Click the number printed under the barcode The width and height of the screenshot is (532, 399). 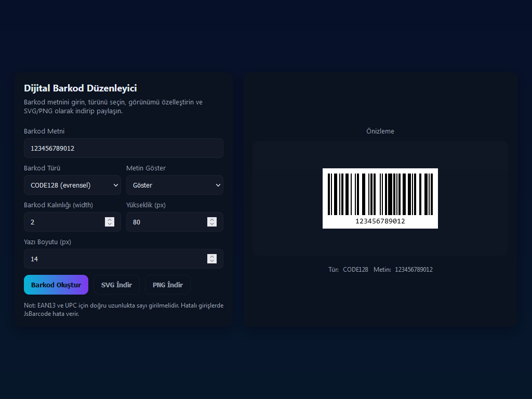pyautogui.click(x=380, y=221)
